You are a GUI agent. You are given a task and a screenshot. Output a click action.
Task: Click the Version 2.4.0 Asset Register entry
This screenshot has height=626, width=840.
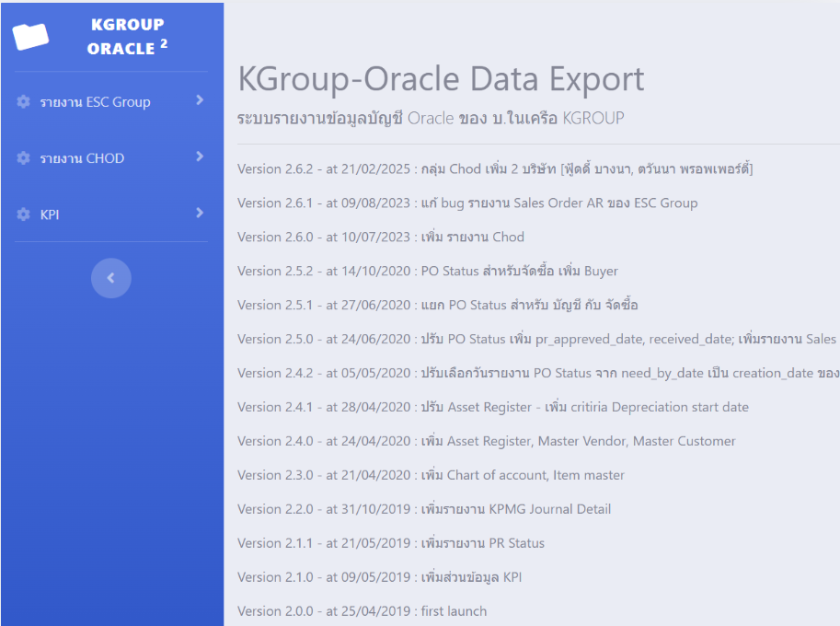tap(486, 441)
